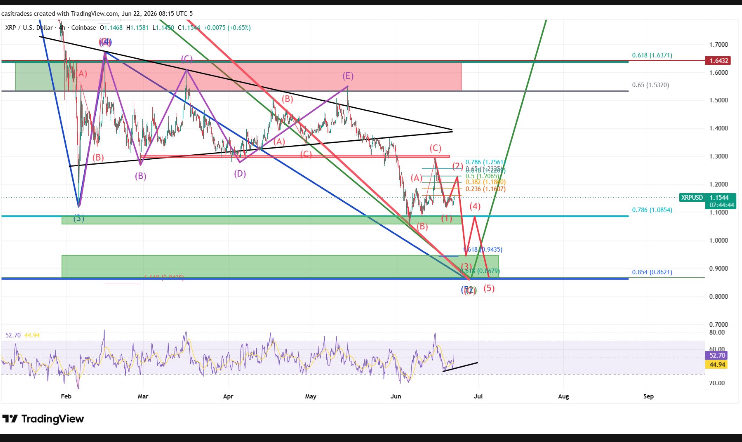Click the 0.618 (1.6371) Fibonacci label
Viewport: 742px width, 442px height.
point(652,55)
